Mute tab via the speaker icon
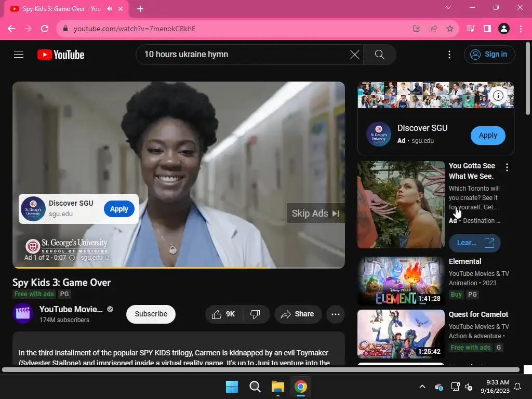Image resolution: width=532 pixels, height=399 pixels. coord(109,9)
